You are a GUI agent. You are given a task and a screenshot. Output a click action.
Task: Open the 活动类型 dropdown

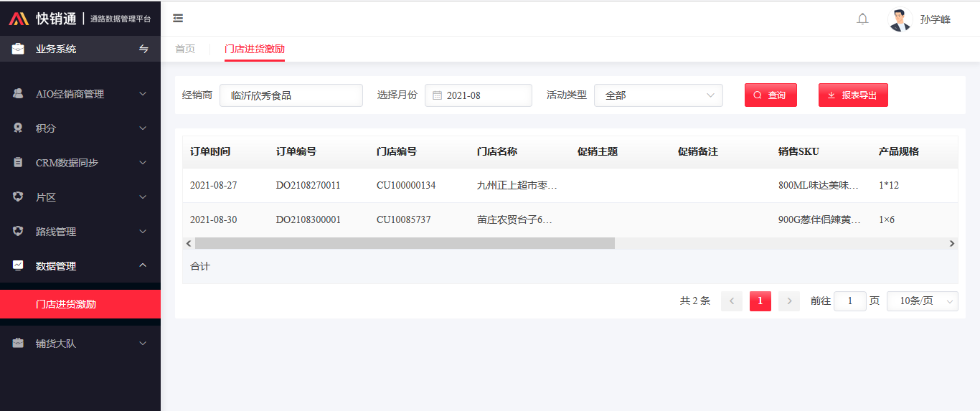tap(658, 95)
